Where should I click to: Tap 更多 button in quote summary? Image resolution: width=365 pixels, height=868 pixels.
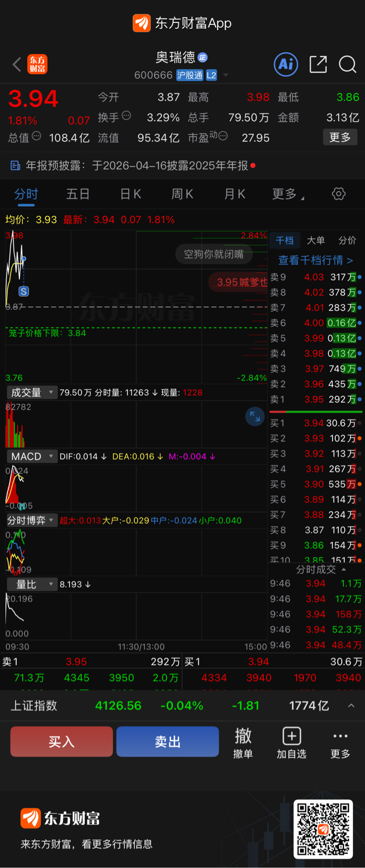[x=340, y=137]
